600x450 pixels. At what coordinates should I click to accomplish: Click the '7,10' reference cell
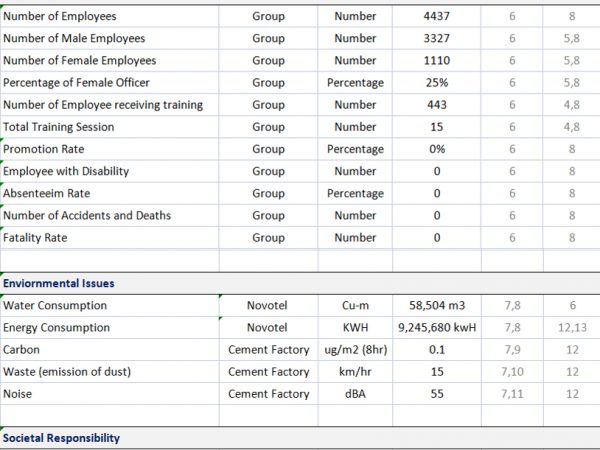(512, 372)
